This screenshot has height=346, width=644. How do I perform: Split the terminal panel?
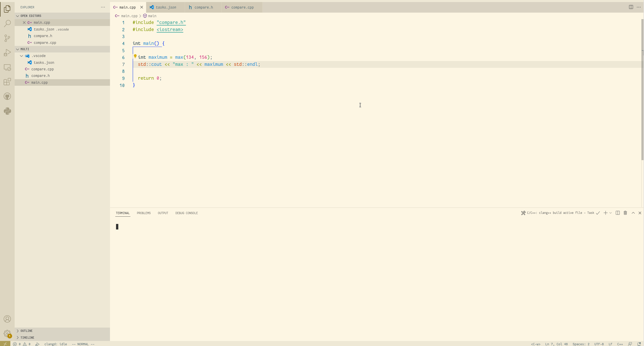(618, 213)
